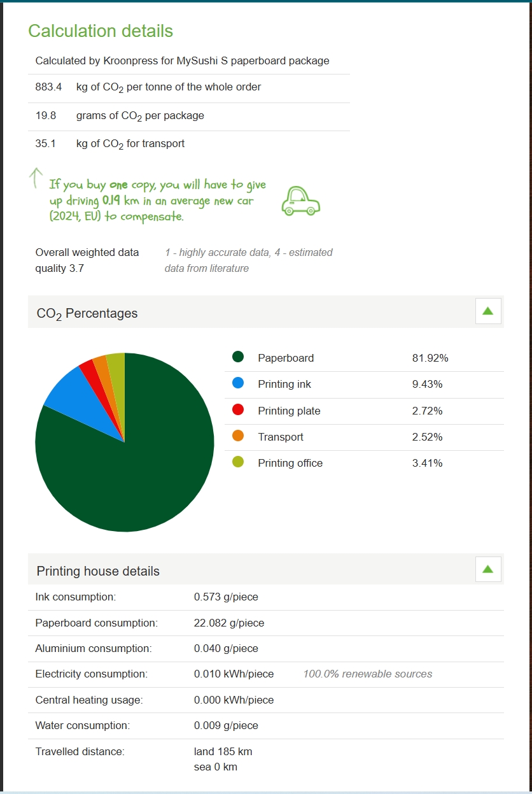This screenshot has width=532, height=794.
Task: Click the 81.92% value in the legend
Action: click(430, 358)
